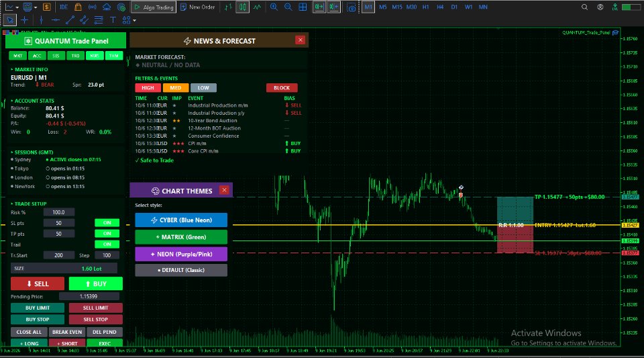Zoom in the chart
644x358 pixels.
click(x=274, y=7)
